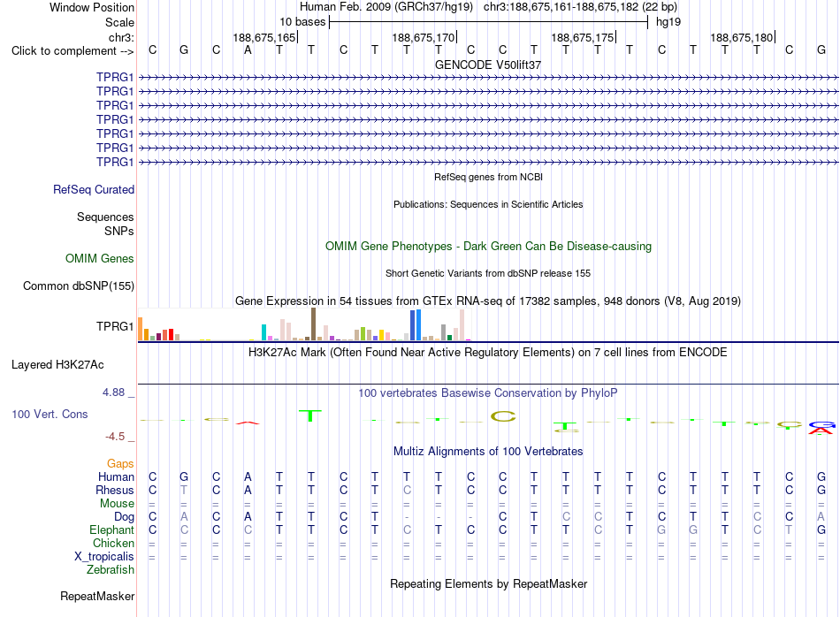The height and width of the screenshot is (617, 840).
Task: Click the Scale label
Action: 120,22
